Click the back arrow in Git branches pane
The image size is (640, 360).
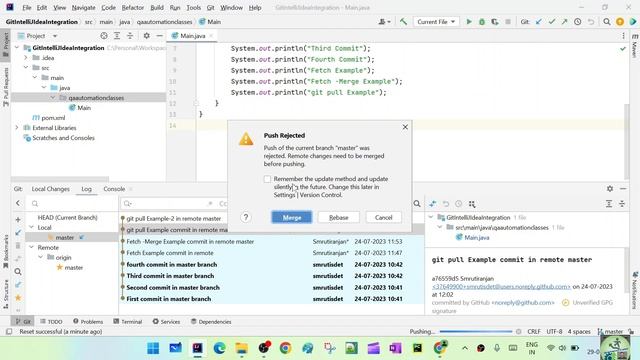point(18,203)
